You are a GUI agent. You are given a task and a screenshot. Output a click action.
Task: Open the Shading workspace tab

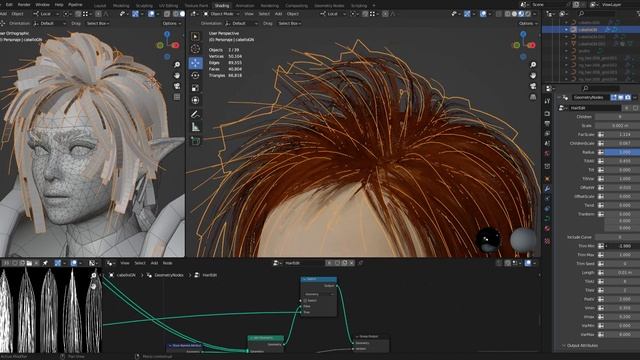coord(222,6)
